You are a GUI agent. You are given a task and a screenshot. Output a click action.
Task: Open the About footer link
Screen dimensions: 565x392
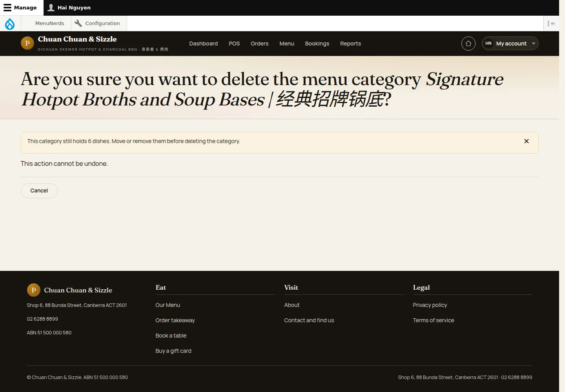click(x=292, y=305)
